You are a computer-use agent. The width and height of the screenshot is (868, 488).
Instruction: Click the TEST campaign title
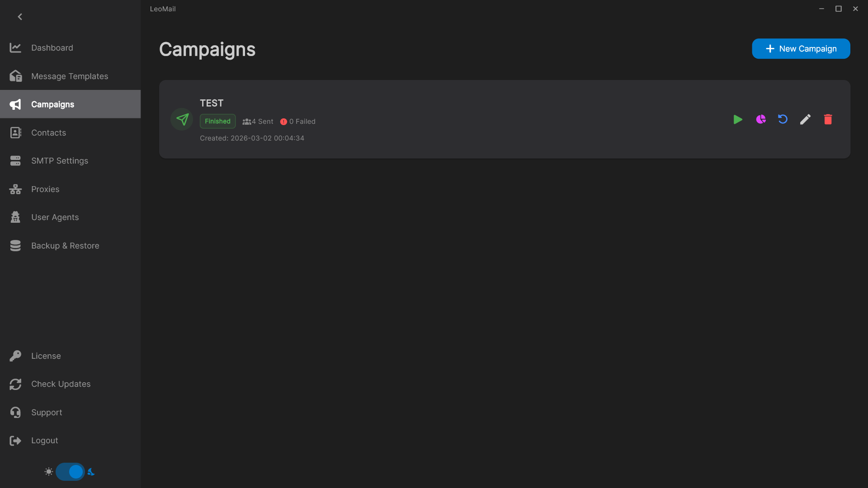tap(212, 103)
